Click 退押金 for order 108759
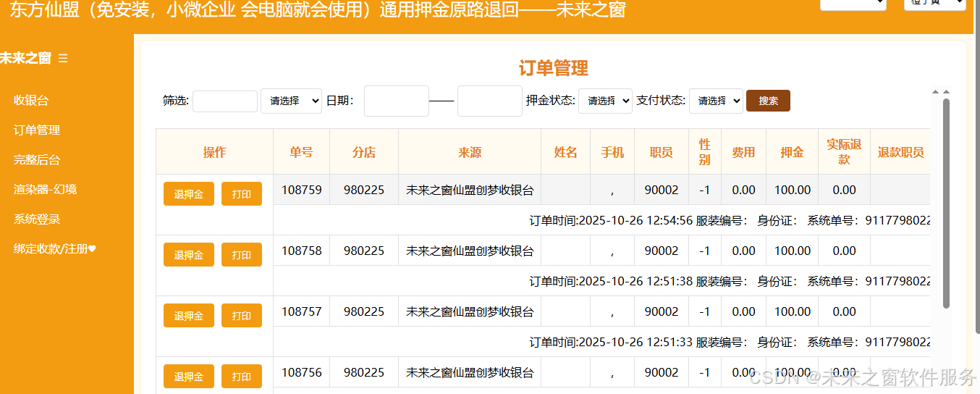Image resolution: width=980 pixels, height=394 pixels. [189, 194]
